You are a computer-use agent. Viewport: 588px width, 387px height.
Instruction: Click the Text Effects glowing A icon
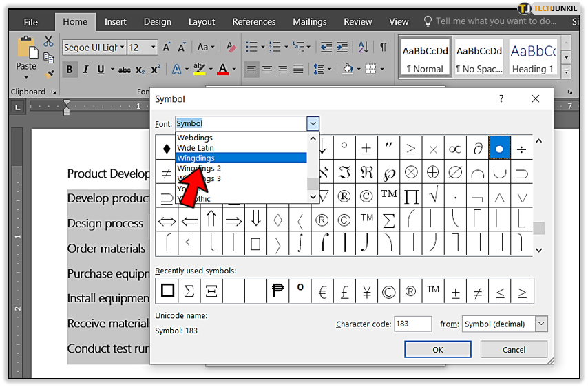tap(177, 70)
